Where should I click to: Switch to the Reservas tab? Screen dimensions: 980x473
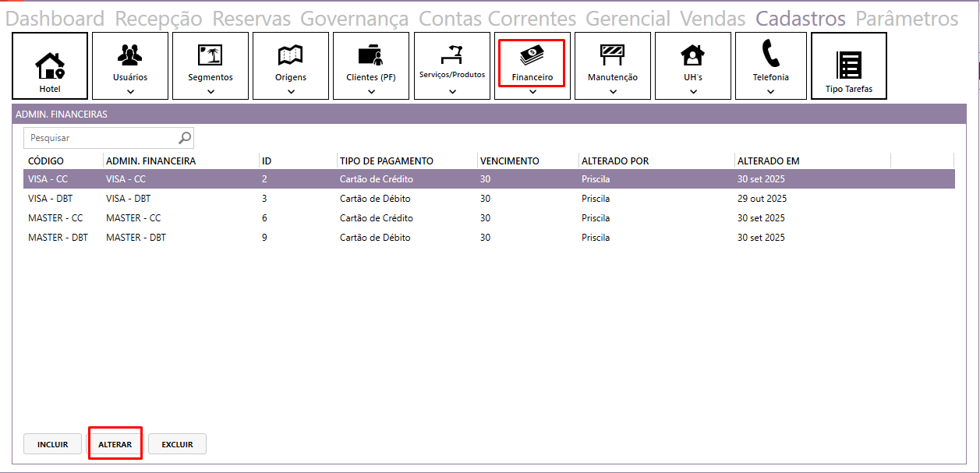tap(251, 19)
